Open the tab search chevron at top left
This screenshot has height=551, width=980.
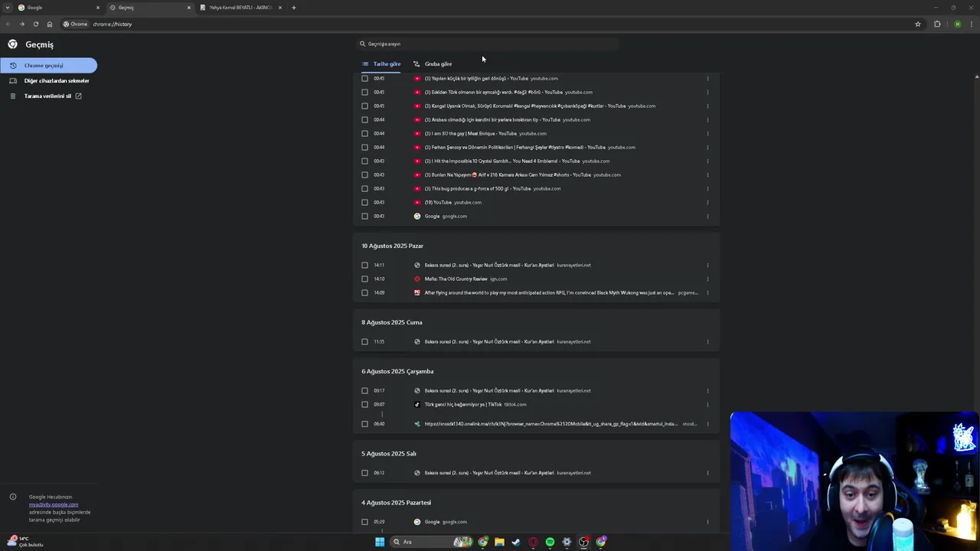tap(8, 8)
